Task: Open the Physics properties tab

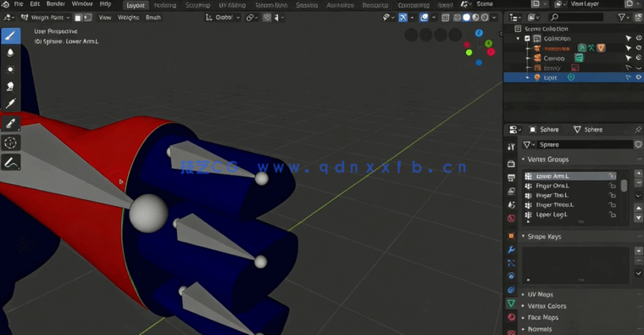Action: point(511,276)
